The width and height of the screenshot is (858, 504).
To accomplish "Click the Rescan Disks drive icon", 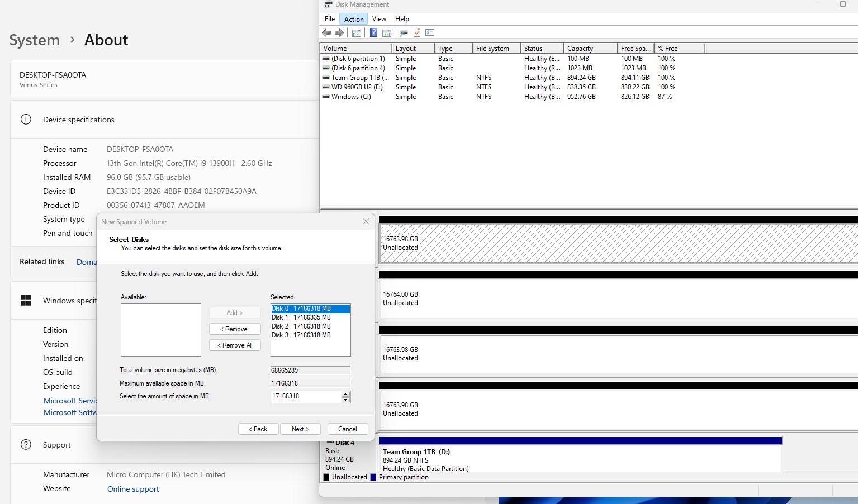I will 404,33.
